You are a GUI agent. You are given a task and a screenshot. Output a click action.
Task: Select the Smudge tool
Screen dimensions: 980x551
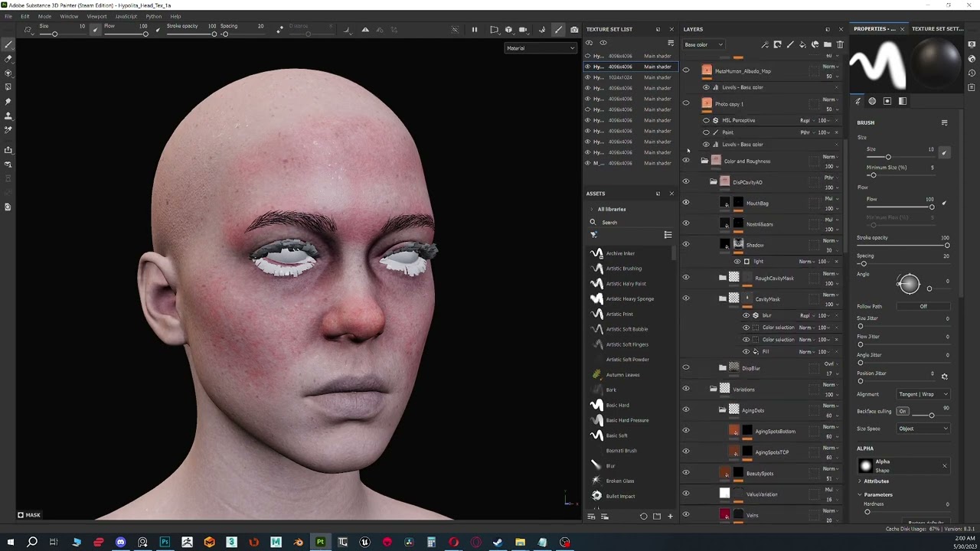[x=8, y=102]
